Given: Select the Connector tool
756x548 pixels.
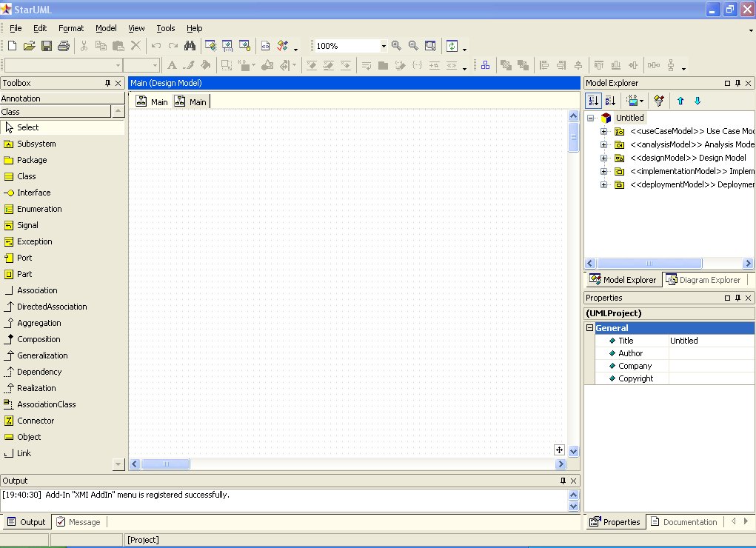Looking at the screenshot, I should (x=36, y=421).
